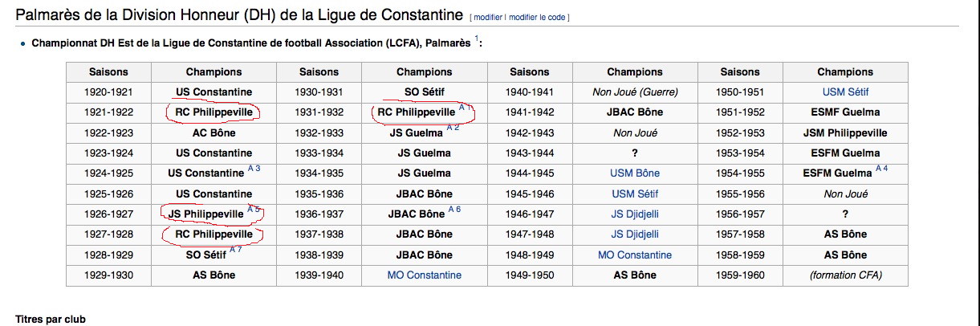Open MO Constantine link for 1948-1949
The image size is (980, 326).
click(635, 255)
